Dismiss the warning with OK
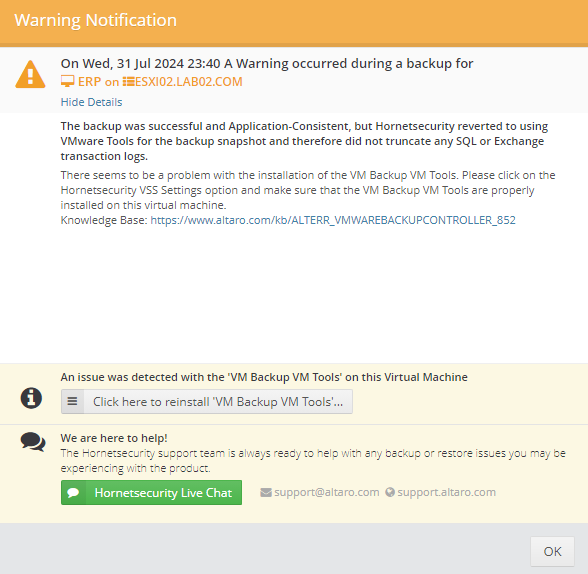This screenshot has width=588, height=574. (552, 552)
